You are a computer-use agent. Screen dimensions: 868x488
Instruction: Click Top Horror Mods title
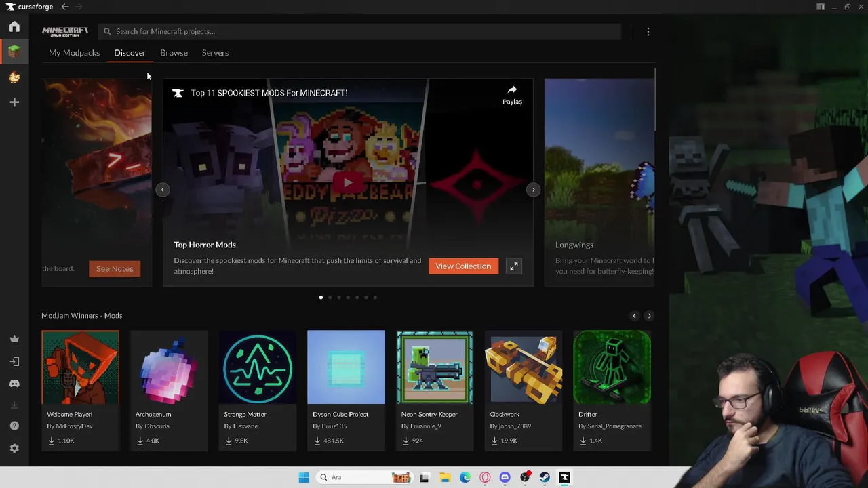click(205, 245)
